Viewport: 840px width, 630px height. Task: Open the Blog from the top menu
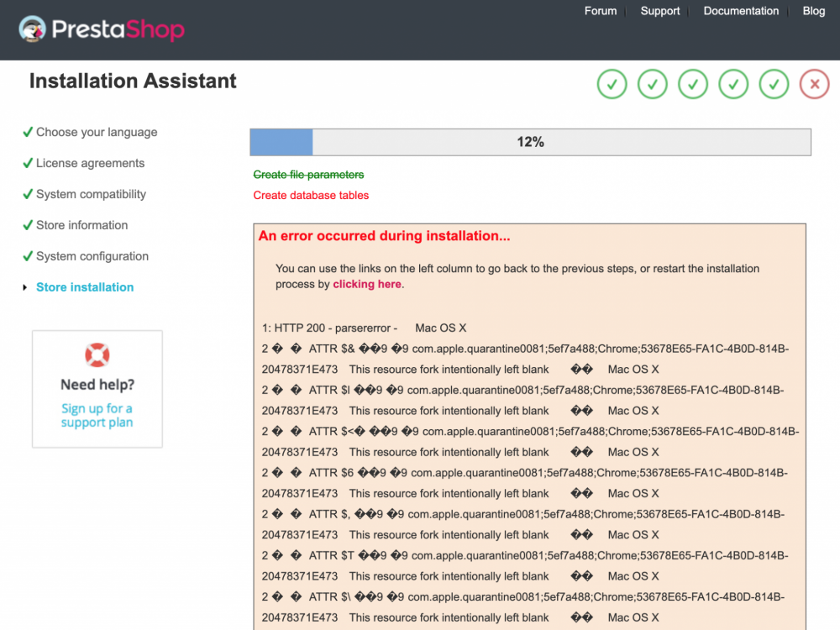click(813, 11)
